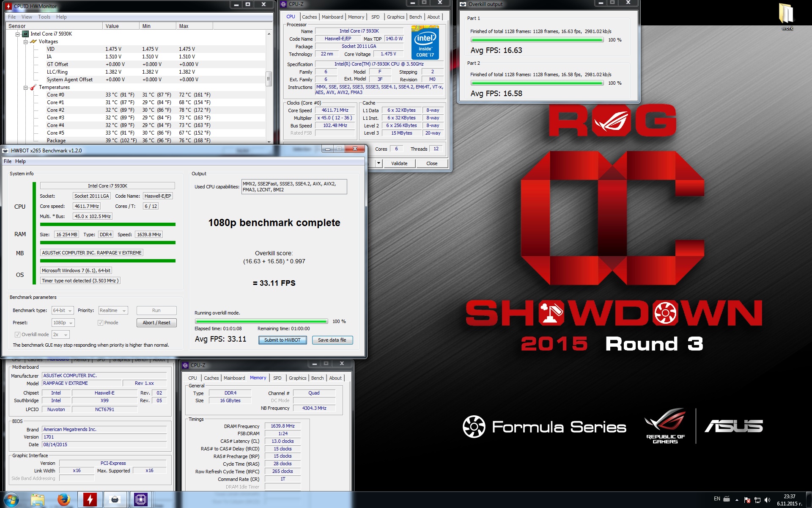The height and width of the screenshot is (508, 812).
Task: Open the HWMonitor Tools menu
Action: pos(44,17)
